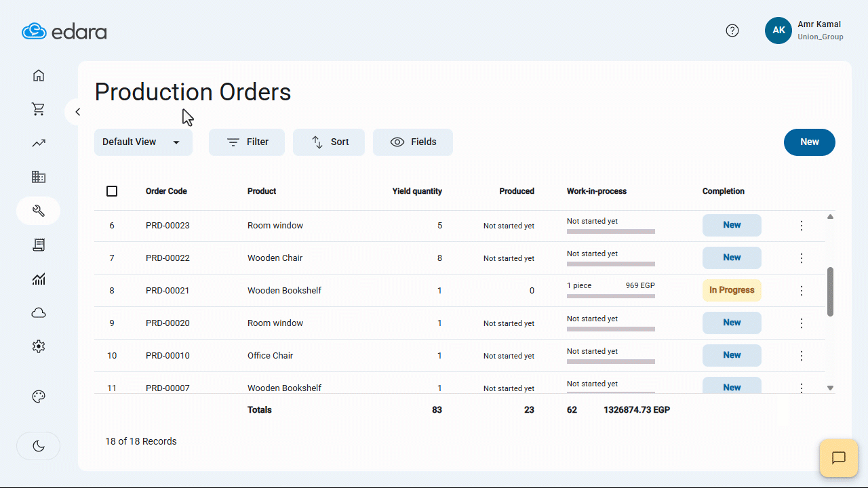Select the PRD-00010 order code cell
This screenshot has width=868, height=488.
[x=167, y=356]
